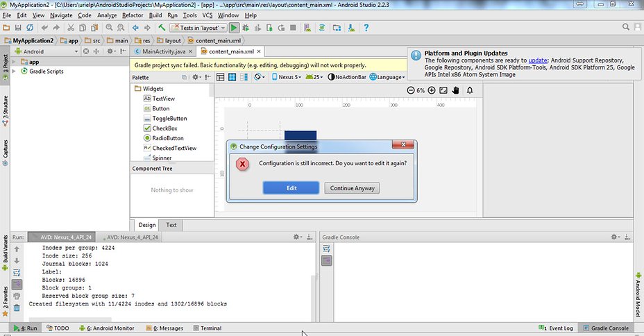The image size is (644, 336).
Task: Click the Save All toolbar icon
Action: (x=18, y=28)
